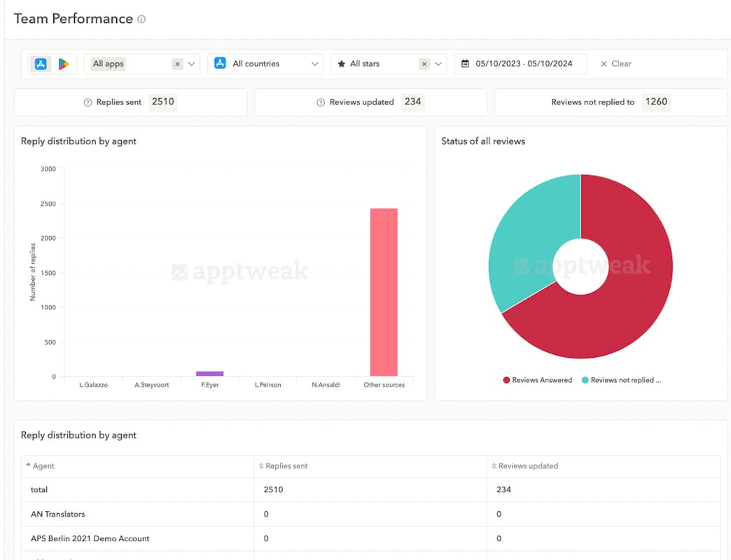Viewport: 731px width, 560px height.
Task: Sort table by Replies sent column
Action: click(x=283, y=465)
